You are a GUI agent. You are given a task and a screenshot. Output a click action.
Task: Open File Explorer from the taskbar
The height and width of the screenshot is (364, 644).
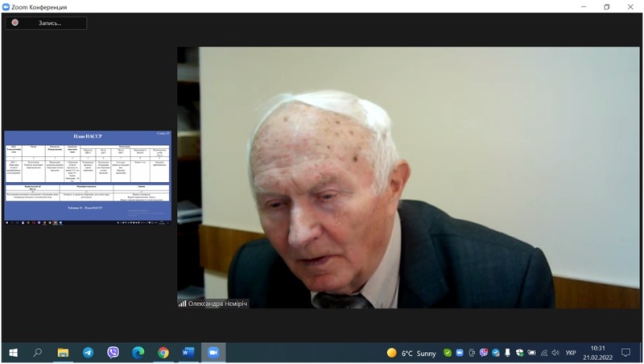click(63, 353)
